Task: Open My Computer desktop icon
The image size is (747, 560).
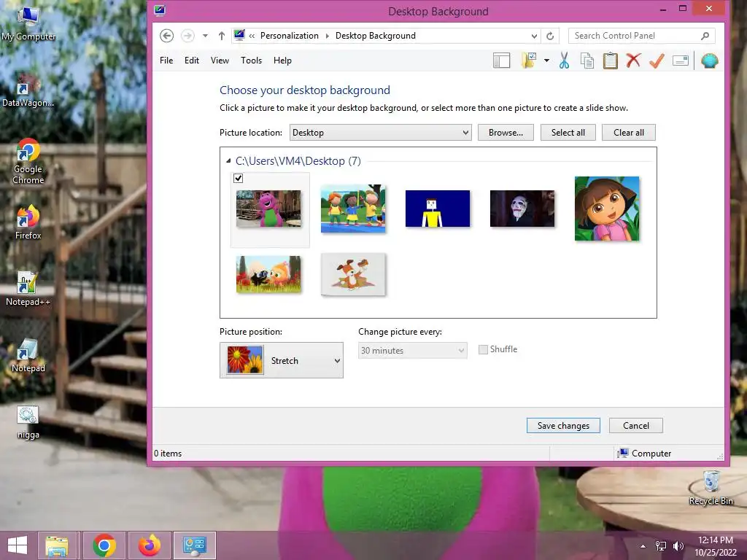Action: click(x=28, y=24)
